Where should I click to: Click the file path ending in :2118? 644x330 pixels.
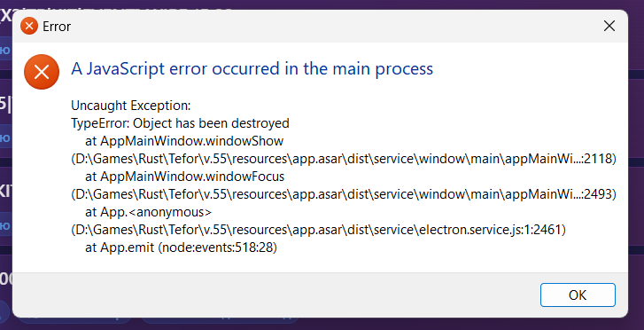(x=344, y=159)
